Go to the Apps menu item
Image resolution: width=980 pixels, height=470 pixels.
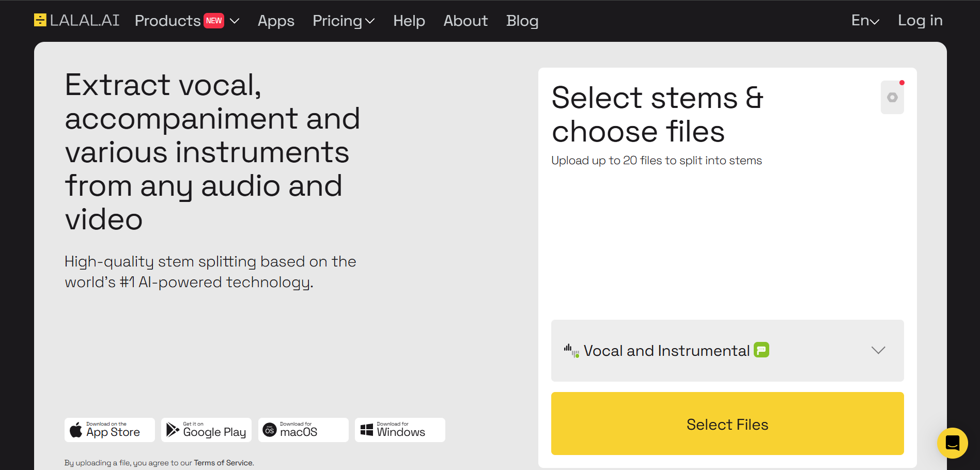[276, 21]
